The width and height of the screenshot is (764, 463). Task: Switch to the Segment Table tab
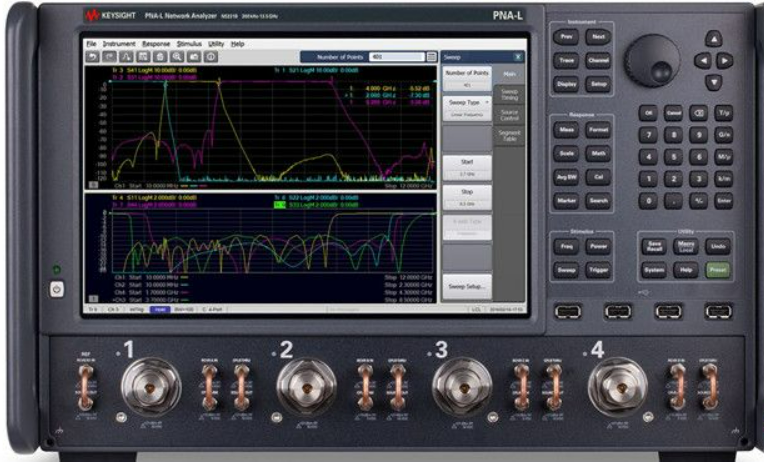(509, 135)
